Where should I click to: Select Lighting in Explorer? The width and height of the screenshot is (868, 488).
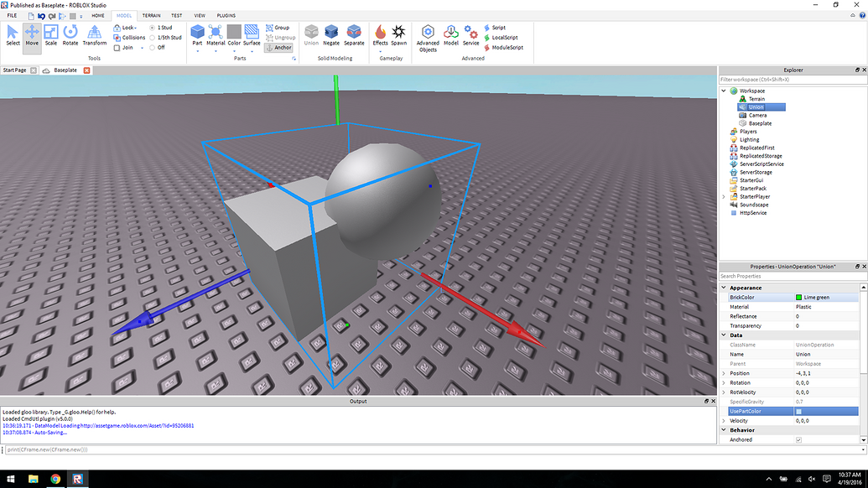click(749, 139)
